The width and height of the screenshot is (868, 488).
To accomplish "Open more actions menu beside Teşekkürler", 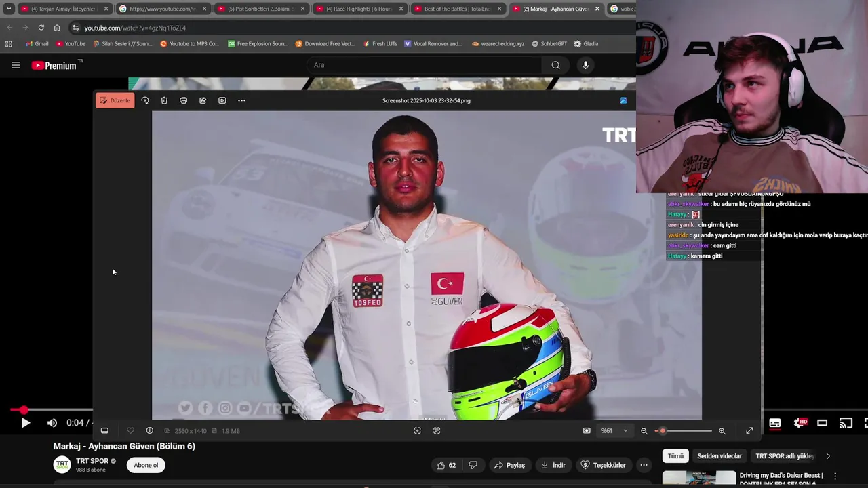I will [x=644, y=465].
